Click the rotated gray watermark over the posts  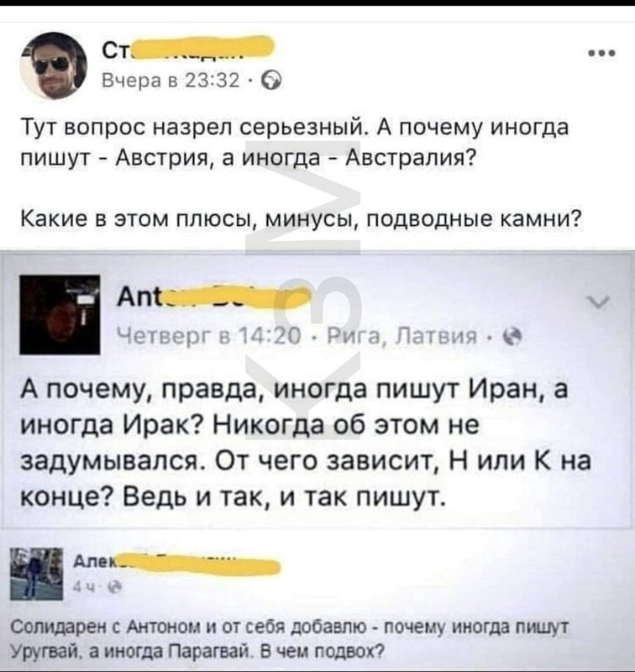pos(304,290)
